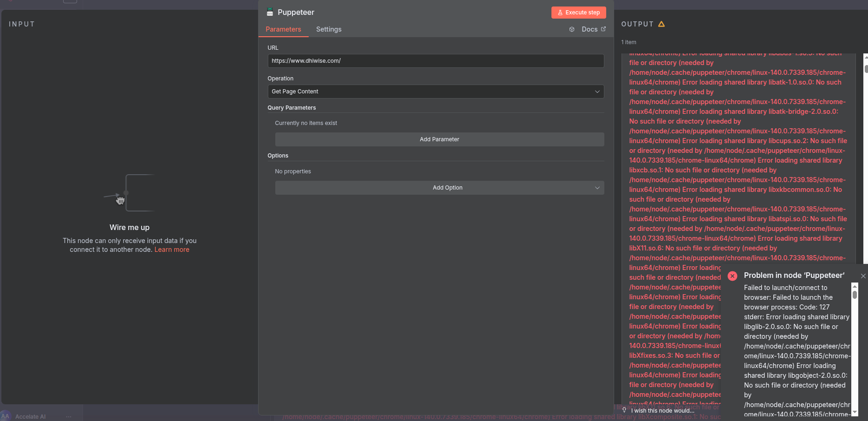This screenshot has height=421, width=868.
Task: Click the Add Parameter button
Action: click(x=439, y=139)
